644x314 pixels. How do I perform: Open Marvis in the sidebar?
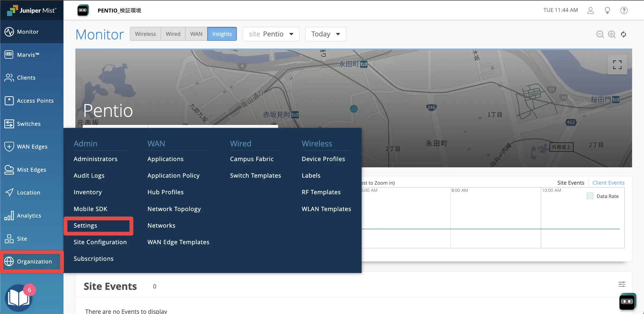pos(32,55)
